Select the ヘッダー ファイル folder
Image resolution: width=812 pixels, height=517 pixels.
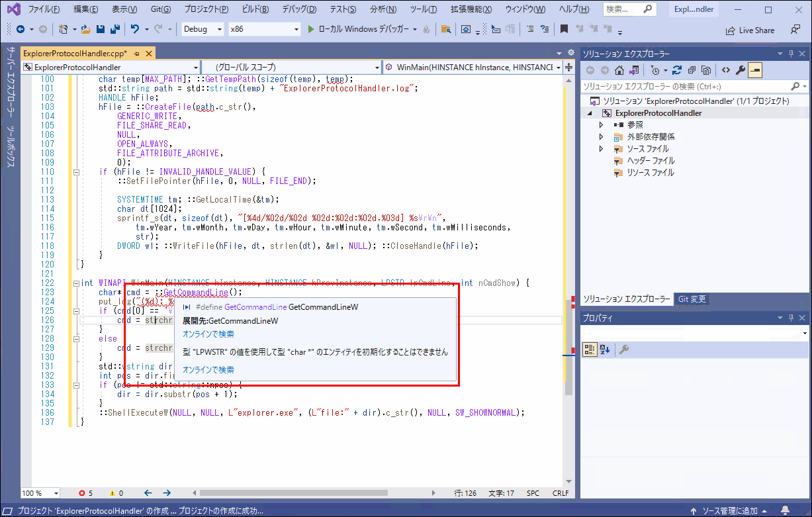pyautogui.click(x=651, y=160)
